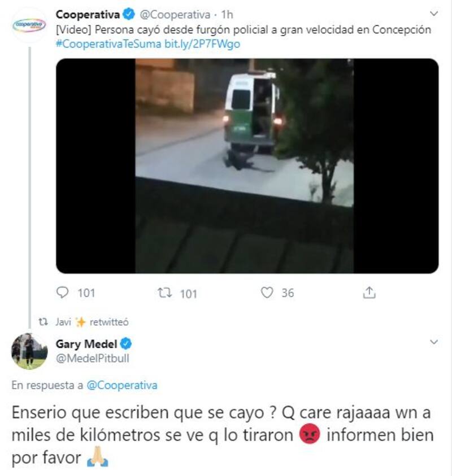The width and height of the screenshot is (452, 476).
Task: Open the bit.ly/2P7FWgo link
Action: (202, 44)
